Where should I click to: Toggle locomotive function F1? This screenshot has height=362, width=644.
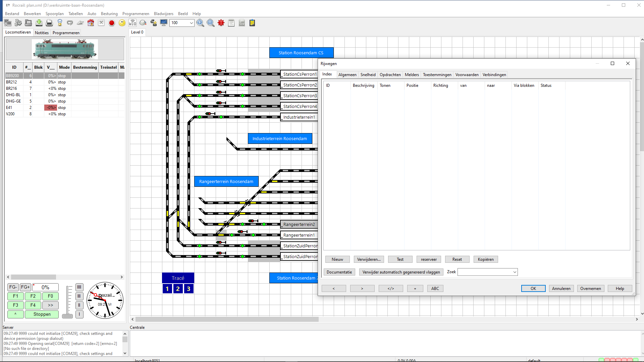point(15,296)
